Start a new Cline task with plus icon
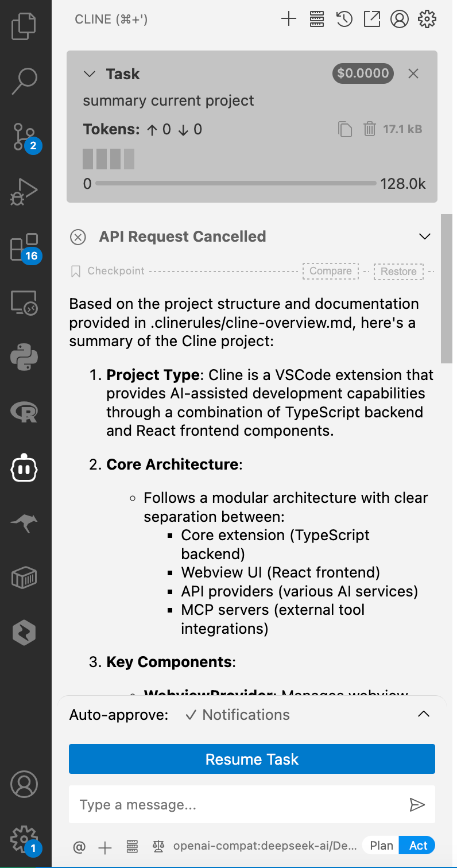This screenshot has height=868, width=457. click(x=289, y=19)
